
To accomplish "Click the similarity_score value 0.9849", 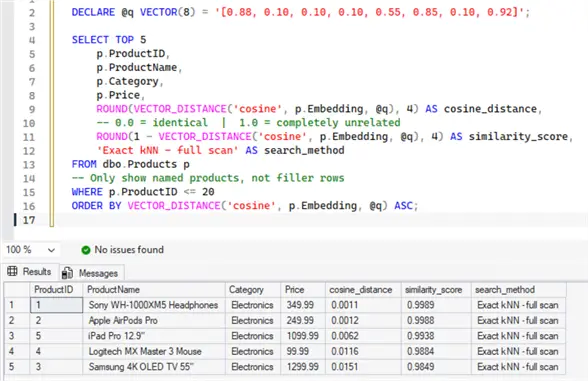I will coord(436,367).
